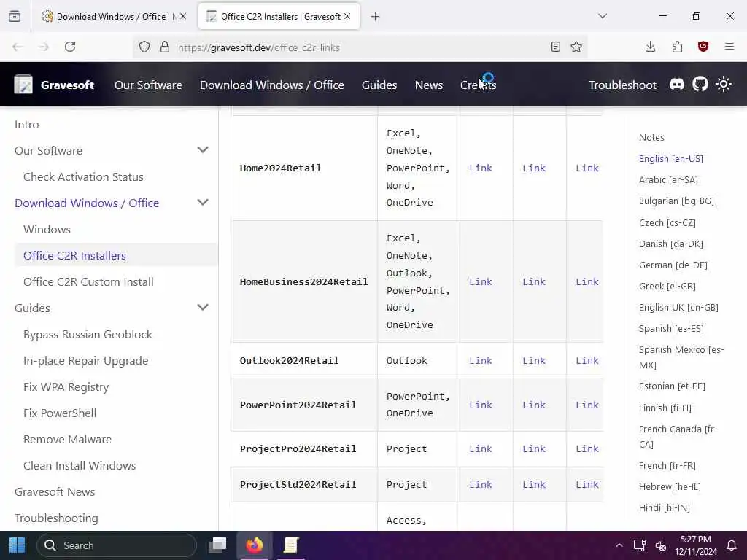The image size is (747, 560).
Task: Open Fix PowerShell guide
Action: [60, 413]
